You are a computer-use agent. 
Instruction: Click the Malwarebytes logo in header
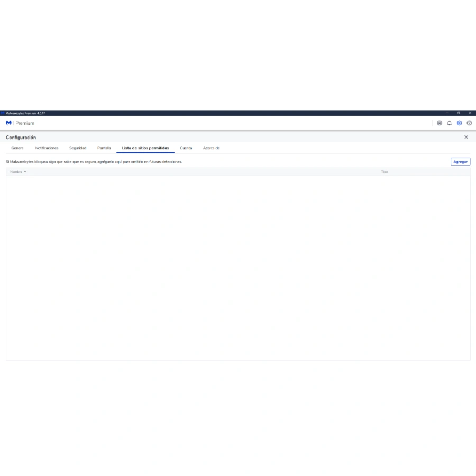tap(8, 123)
